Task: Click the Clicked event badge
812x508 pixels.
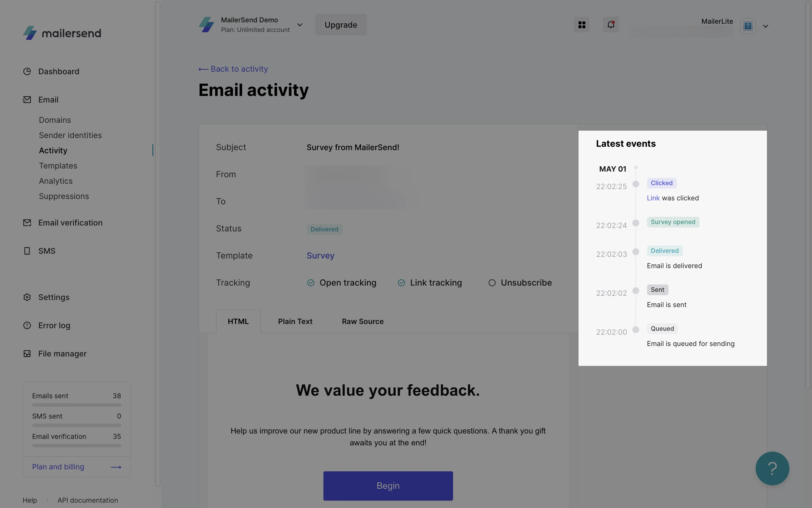Action: (x=661, y=183)
